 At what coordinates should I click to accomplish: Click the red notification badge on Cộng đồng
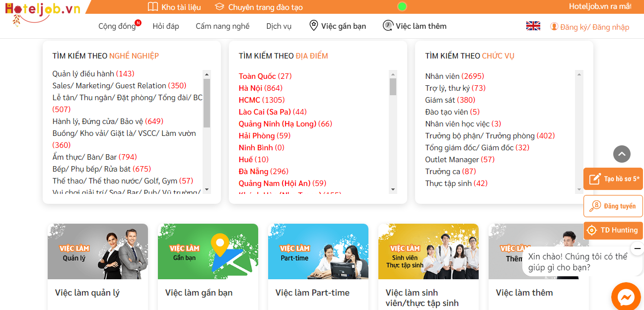coord(138,22)
